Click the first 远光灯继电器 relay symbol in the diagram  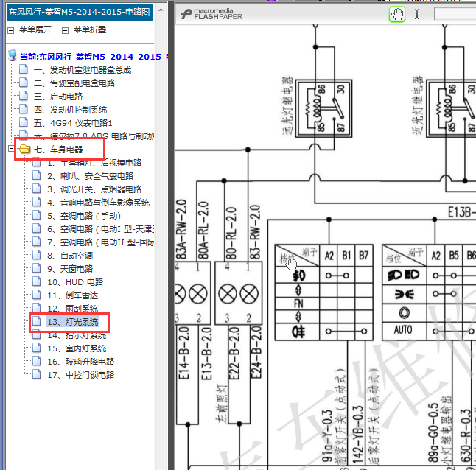(324, 108)
